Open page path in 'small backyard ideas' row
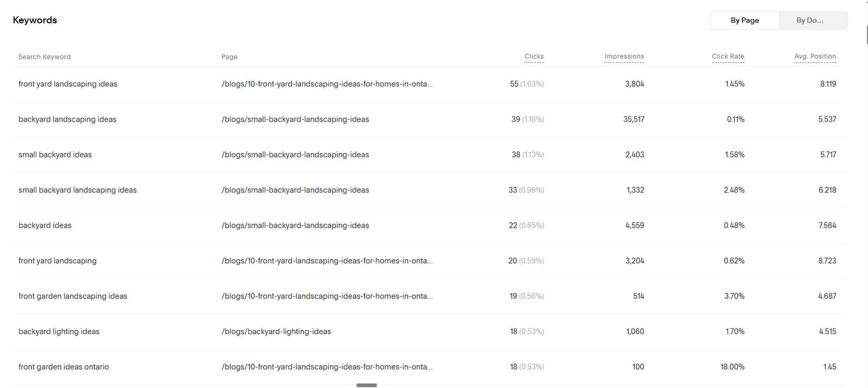Image resolution: width=868 pixels, height=388 pixels. (295, 155)
